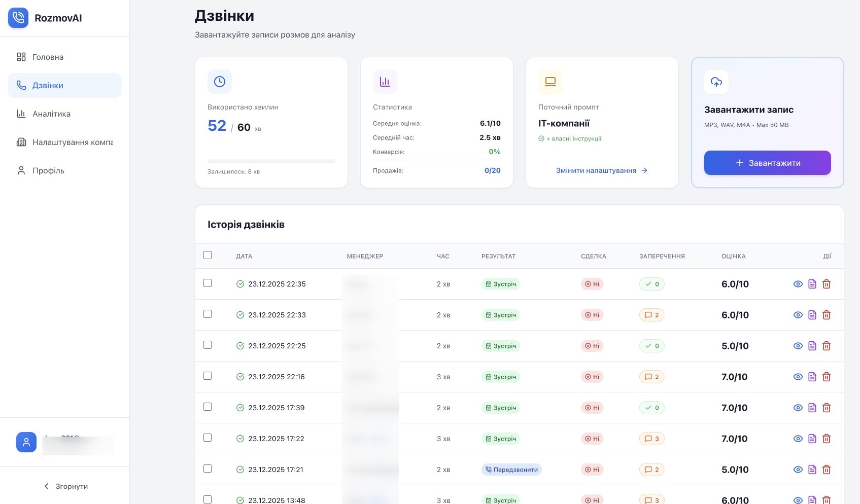This screenshot has width=860, height=504.
Task: Toggle the select-all checkbox in the table header
Action: pos(208,255)
